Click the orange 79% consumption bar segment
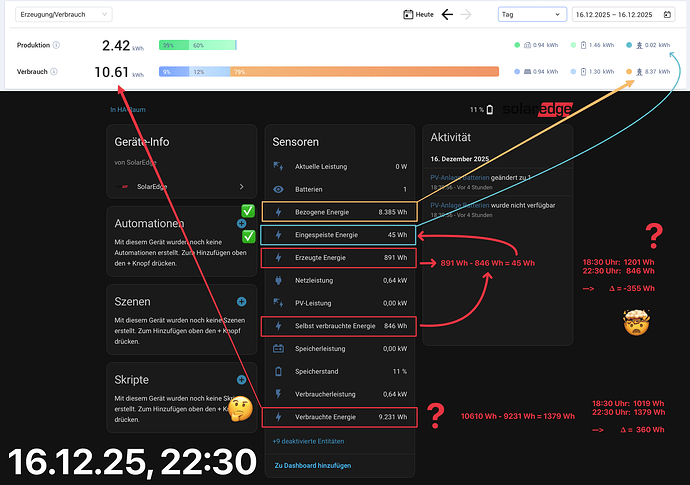The image size is (690, 485). point(364,71)
